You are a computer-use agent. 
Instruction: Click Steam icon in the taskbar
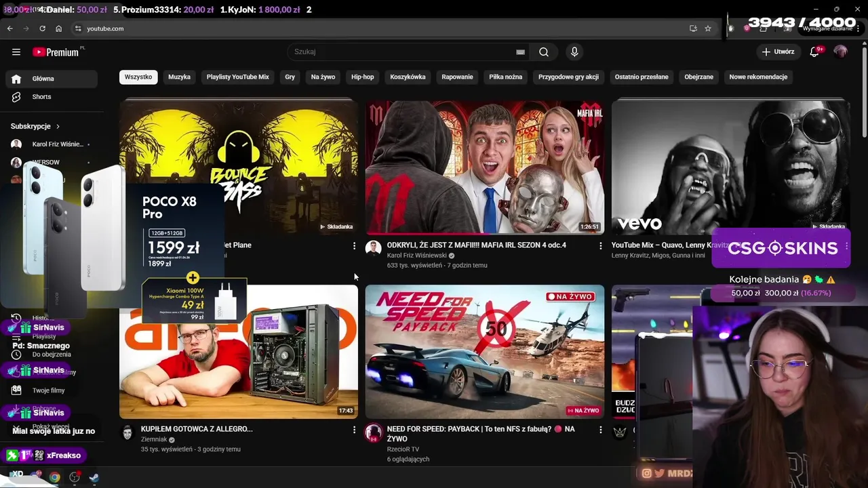coord(94,477)
